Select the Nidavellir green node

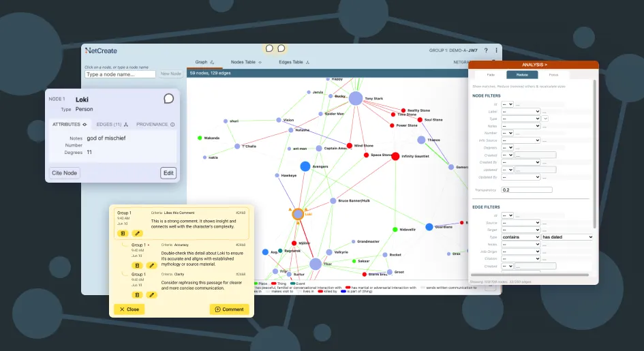pyautogui.click(x=395, y=230)
